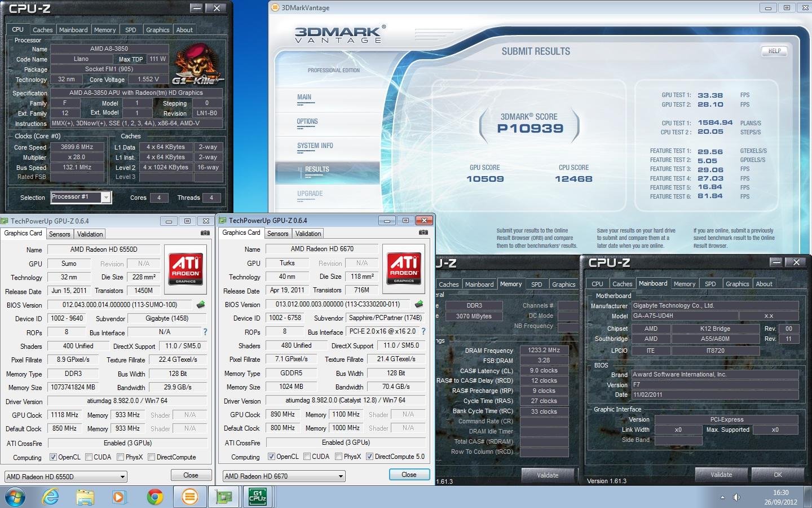Click BIOS Version field in HD 6550D window
The width and height of the screenshot is (812, 508).
click(x=120, y=305)
